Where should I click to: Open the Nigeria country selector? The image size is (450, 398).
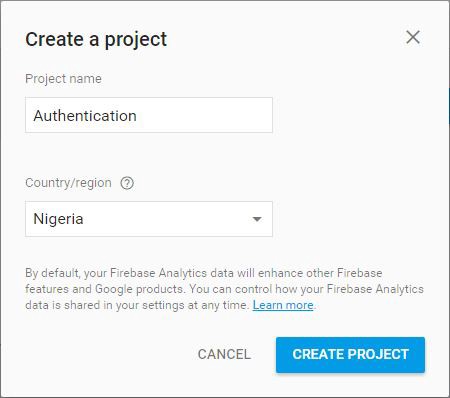pos(149,219)
